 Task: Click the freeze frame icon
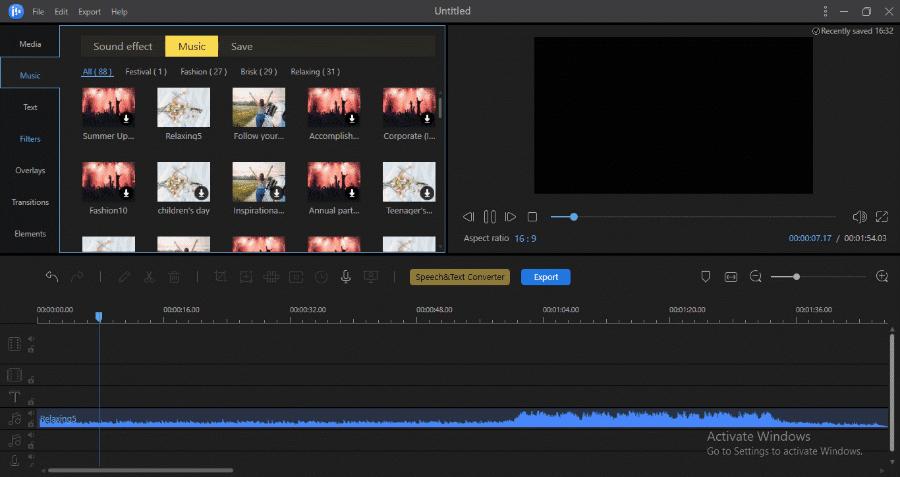pos(296,277)
